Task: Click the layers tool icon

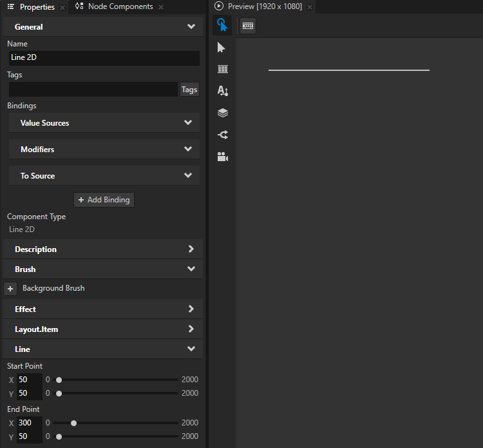Action: point(222,113)
